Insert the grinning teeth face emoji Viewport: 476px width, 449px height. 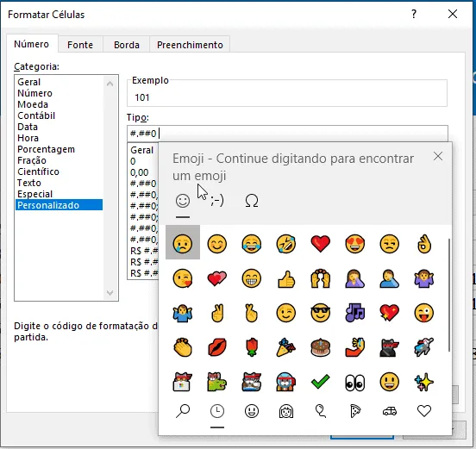point(252,278)
